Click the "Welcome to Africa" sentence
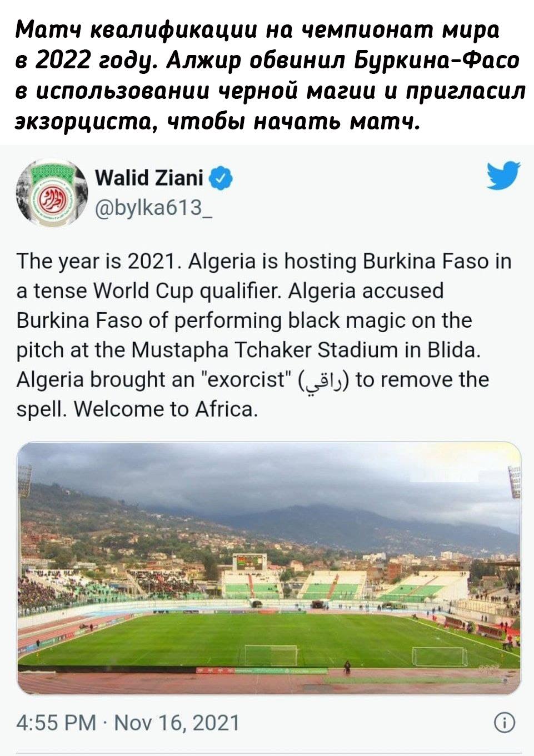 166,409
